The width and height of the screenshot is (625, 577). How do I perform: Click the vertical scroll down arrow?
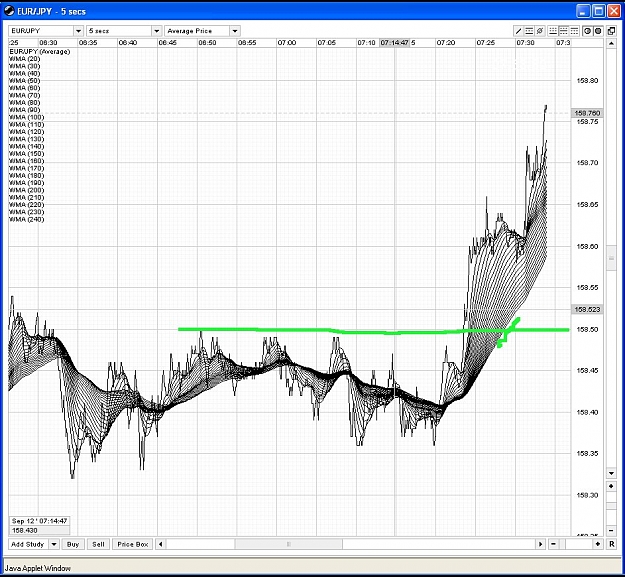tap(611, 473)
